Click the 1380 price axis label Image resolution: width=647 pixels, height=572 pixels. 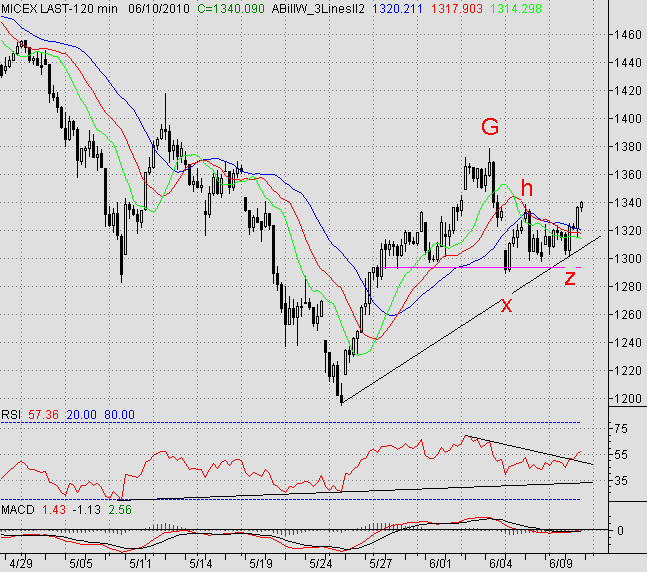[x=628, y=147]
